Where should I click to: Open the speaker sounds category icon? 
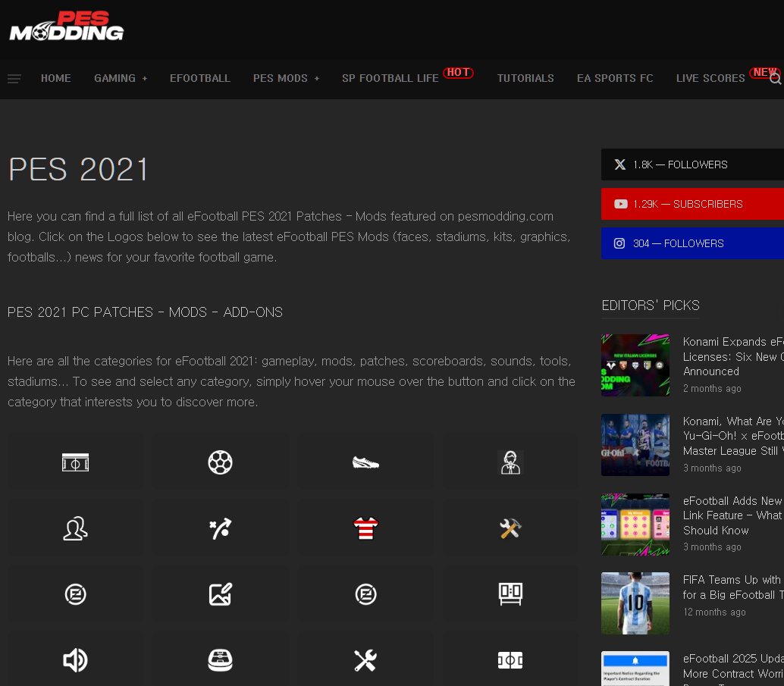(x=75, y=660)
